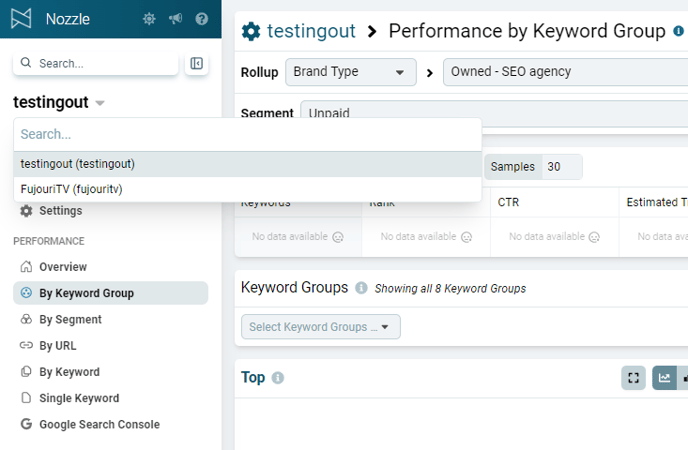
Task: Open the Brand Type rollup dropdown
Action: click(x=351, y=72)
